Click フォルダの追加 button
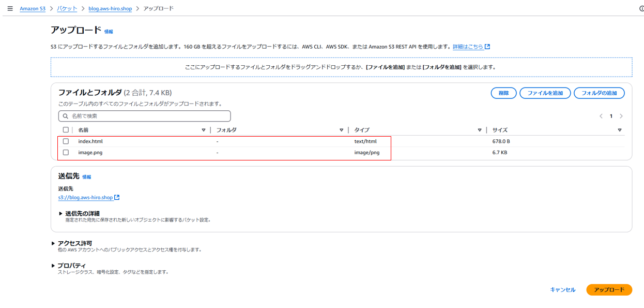This screenshot has height=308, width=644. point(599,93)
